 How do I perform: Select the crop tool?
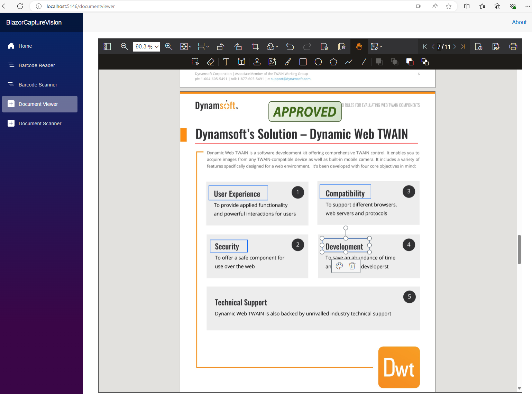(x=255, y=47)
